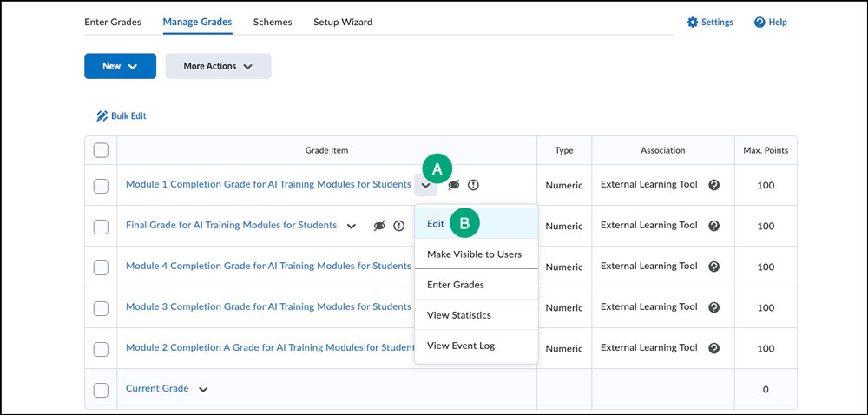Open the Setup Wizard tab

(x=343, y=22)
